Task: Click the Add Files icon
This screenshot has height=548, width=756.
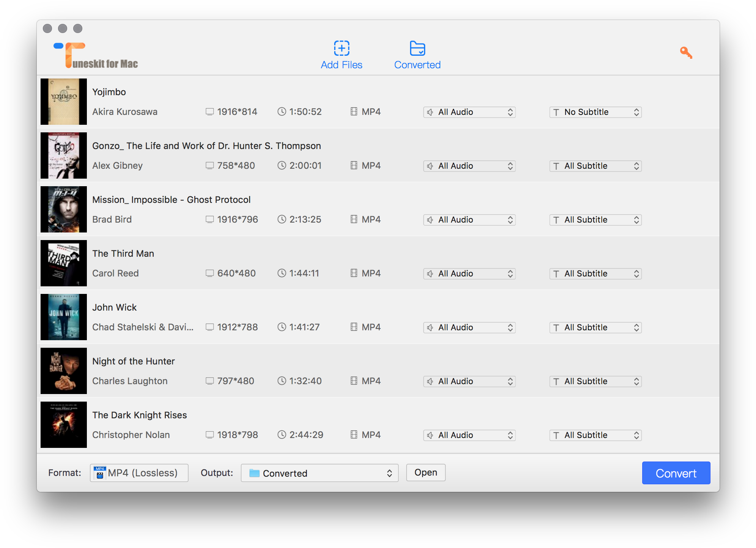Action: click(341, 49)
